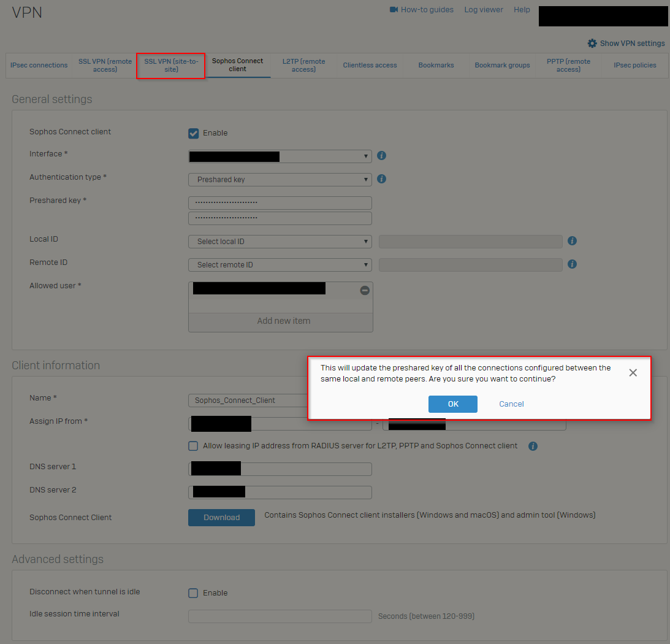Click the info icon for Local ID
The height and width of the screenshot is (644, 670).
pos(572,241)
